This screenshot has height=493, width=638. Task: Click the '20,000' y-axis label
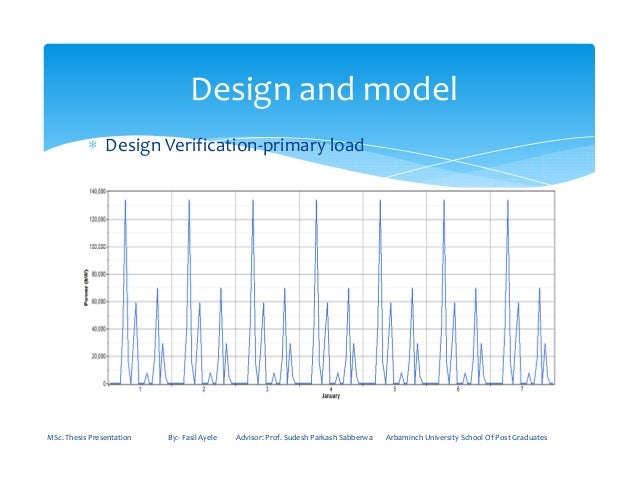99,356
